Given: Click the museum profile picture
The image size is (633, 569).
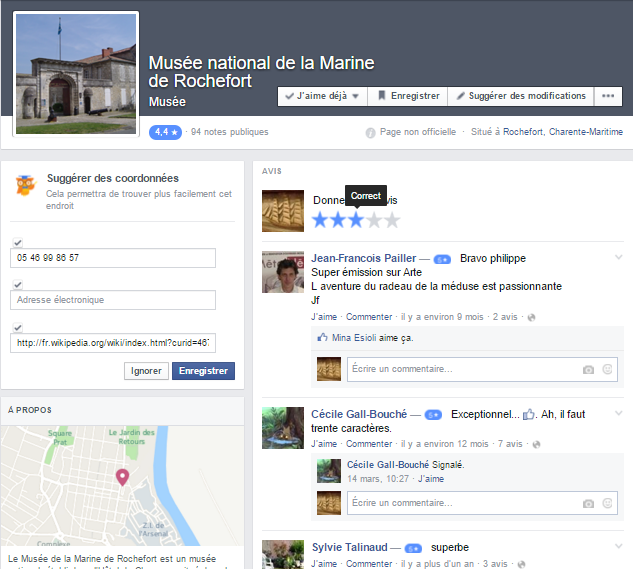Looking at the screenshot, I should [x=76, y=74].
